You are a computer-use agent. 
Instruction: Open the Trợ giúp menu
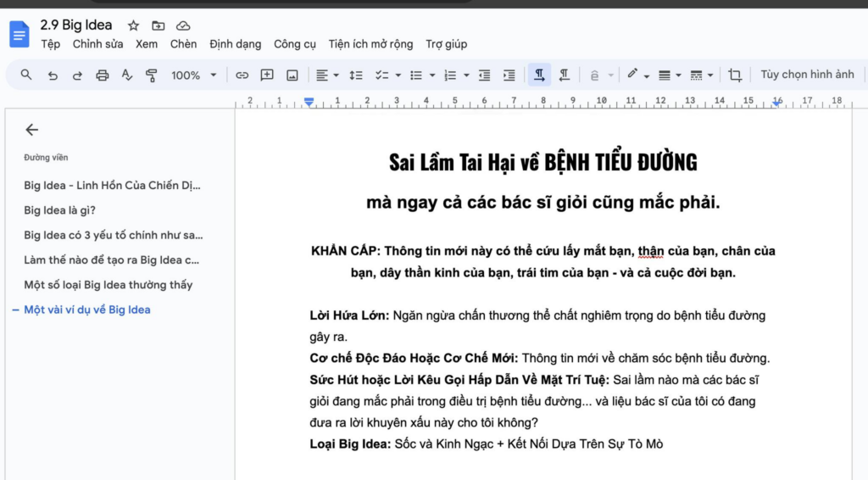[446, 44]
